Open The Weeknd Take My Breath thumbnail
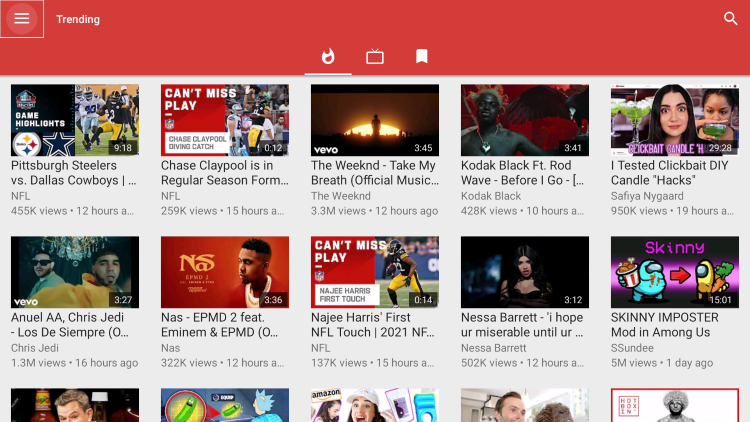Viewport: 750px width, 422px height. 375,120
